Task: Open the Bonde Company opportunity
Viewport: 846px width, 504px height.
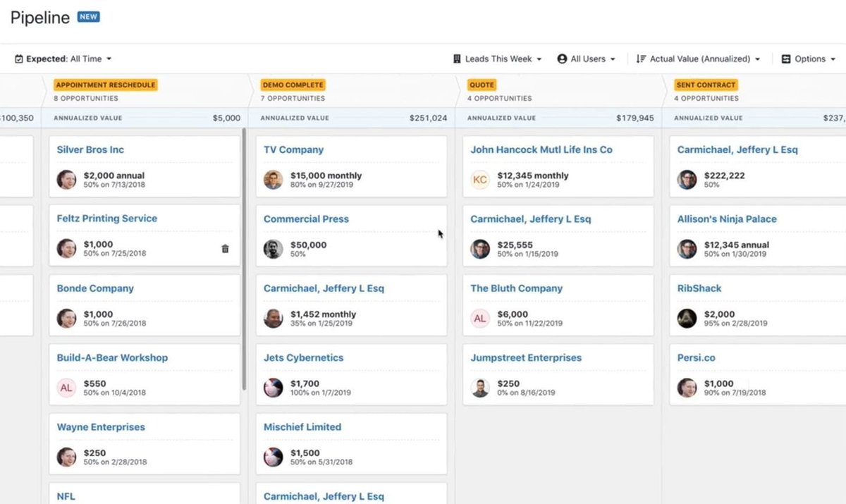Action: point(95,288)
